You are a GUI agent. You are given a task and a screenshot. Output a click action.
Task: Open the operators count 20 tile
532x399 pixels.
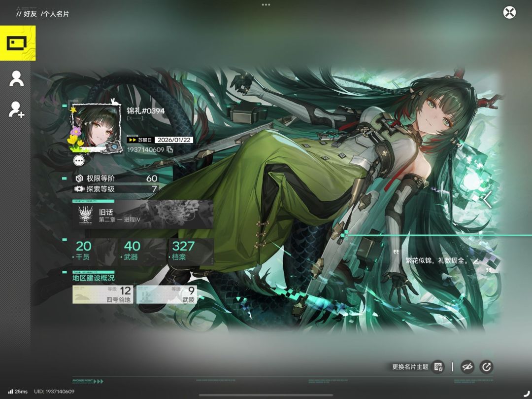94,251
